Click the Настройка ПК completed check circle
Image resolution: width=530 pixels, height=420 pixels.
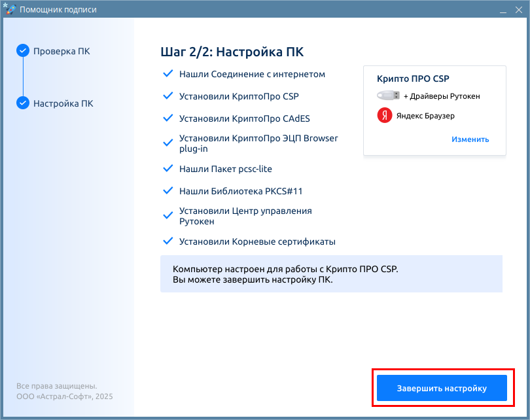point(23,103)
